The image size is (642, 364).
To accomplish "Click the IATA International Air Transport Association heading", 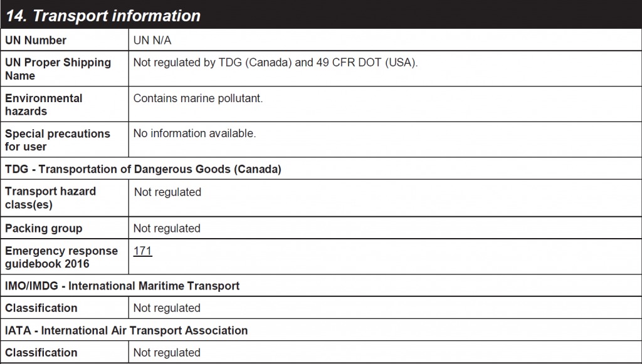I will point(126,330).
